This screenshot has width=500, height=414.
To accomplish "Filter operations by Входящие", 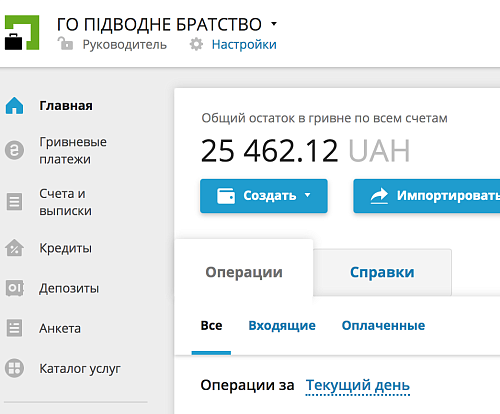I will (282, 325).
